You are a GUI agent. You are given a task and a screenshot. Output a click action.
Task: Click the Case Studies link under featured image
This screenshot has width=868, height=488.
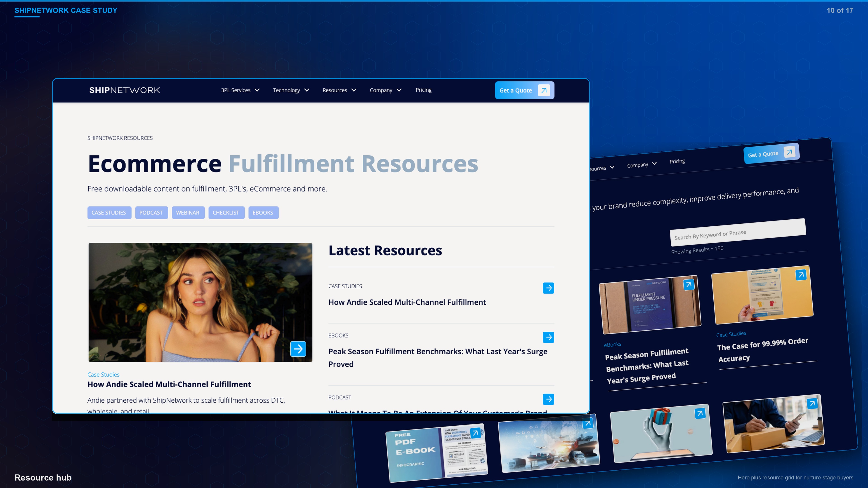coord(104,375)
